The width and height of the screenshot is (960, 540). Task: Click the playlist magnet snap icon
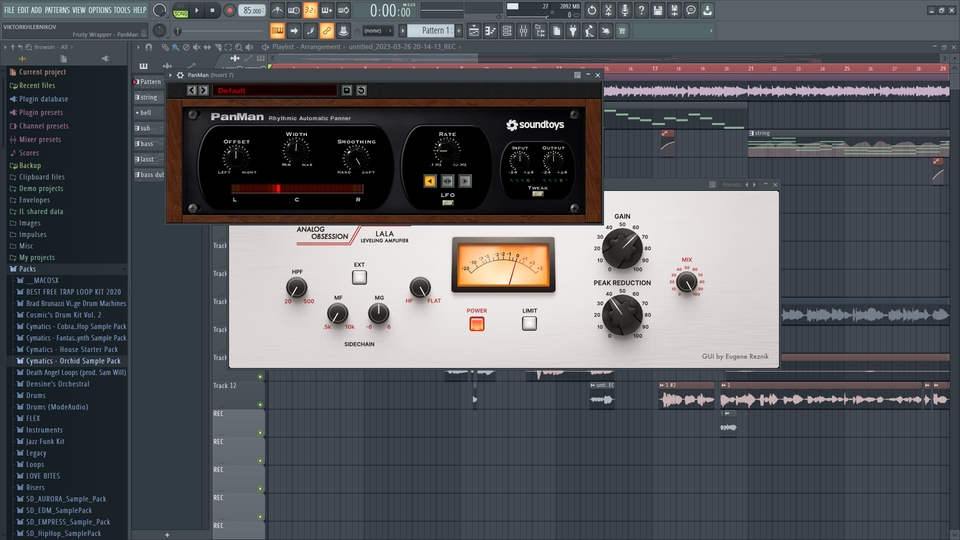coord(148,47)
